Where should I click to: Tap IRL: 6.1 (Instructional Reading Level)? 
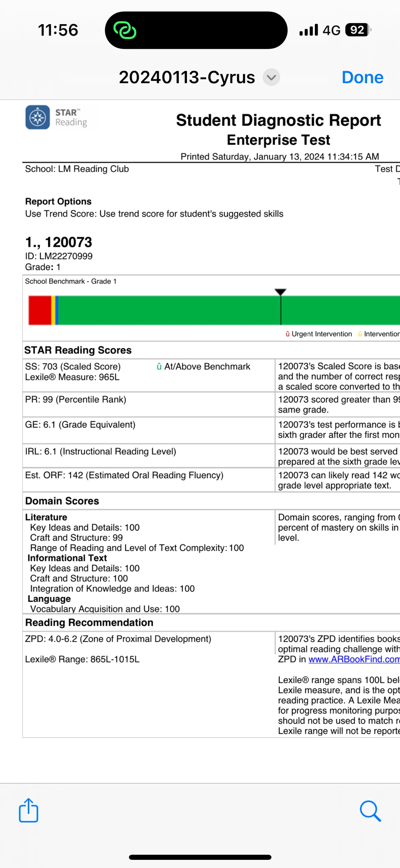(101, 451)
